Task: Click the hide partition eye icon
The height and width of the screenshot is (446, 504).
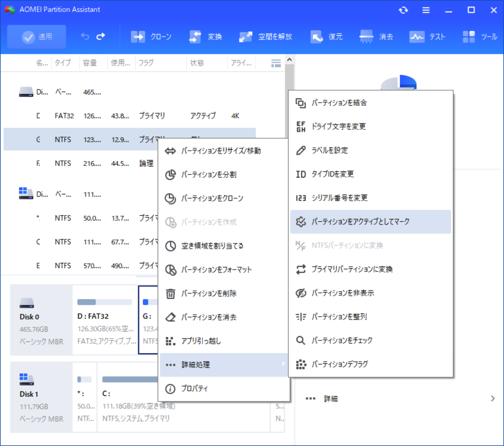Action: click(300, 293)
